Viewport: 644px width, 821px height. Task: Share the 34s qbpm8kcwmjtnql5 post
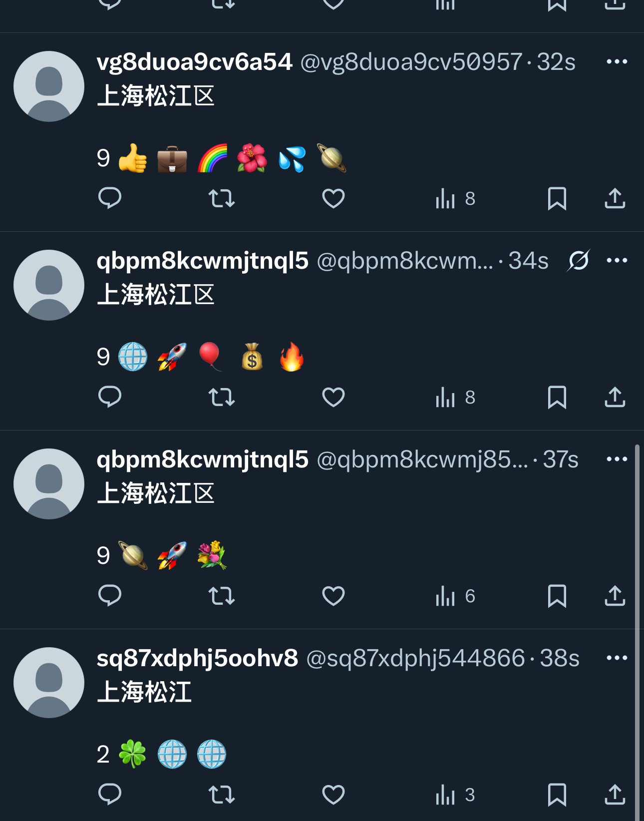coord(615,397)
